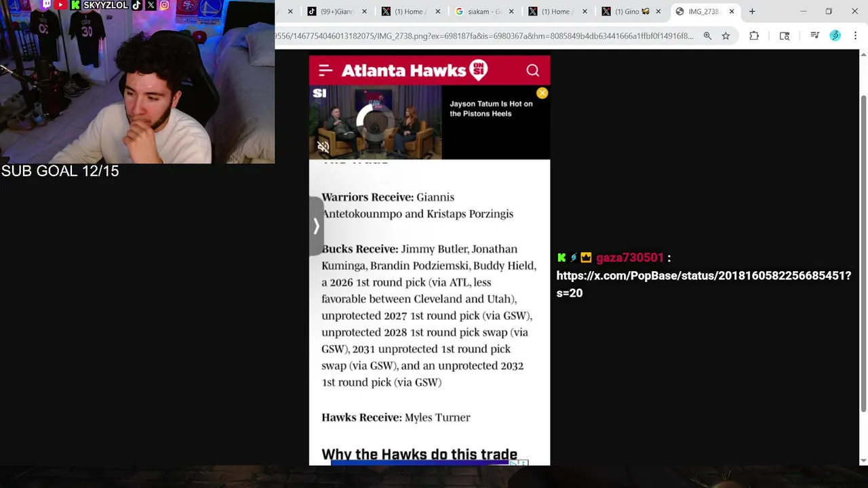Open the Chrome three-dot menu
The image size is (868, 488).
(855, 36)
